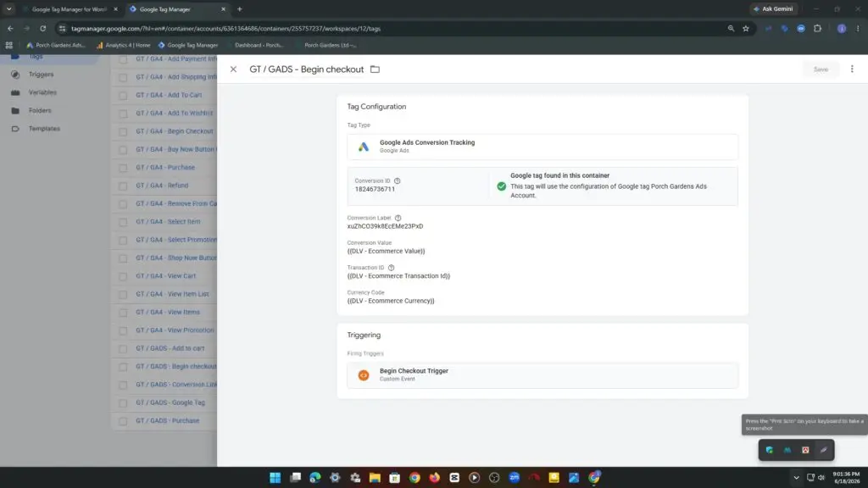Viewport: 868px width, 488px height.
Task: Open Folders in the left sidebar
Action: [40, 111]
